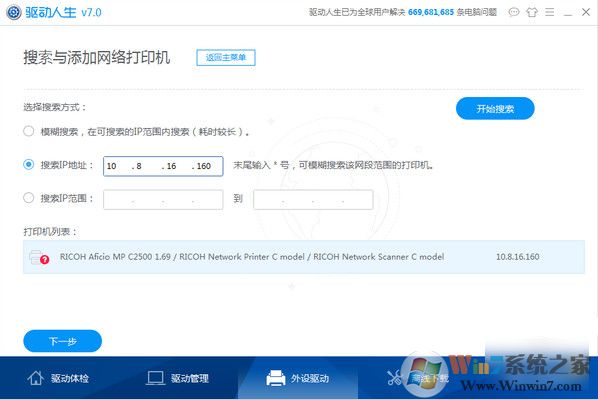Click the 驱动人生 gear logo icon
598x400 pixels.
pyautogui.click(x=14, y=12)
